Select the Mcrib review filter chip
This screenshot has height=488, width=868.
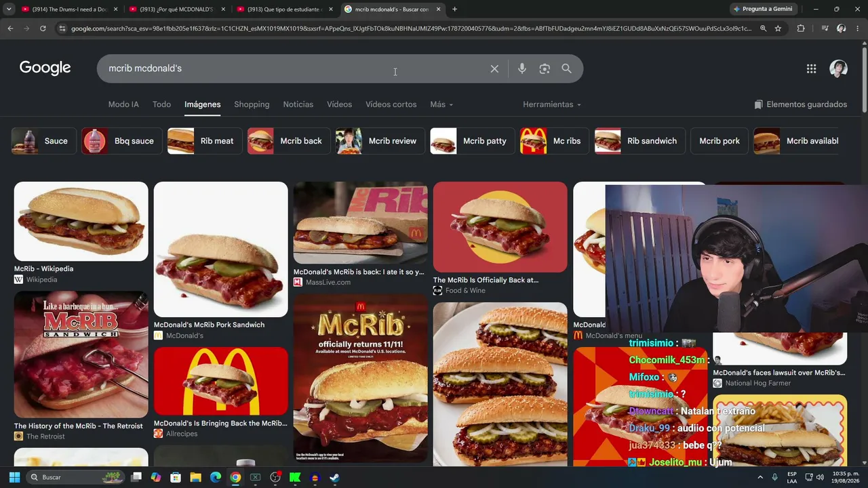coord(380,141)
